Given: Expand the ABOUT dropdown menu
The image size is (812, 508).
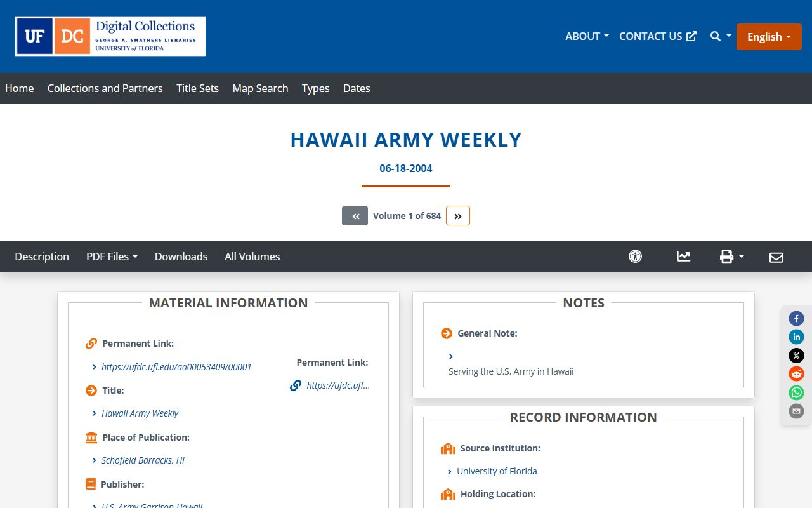Looking at the screenshot, I should (587, 36).
